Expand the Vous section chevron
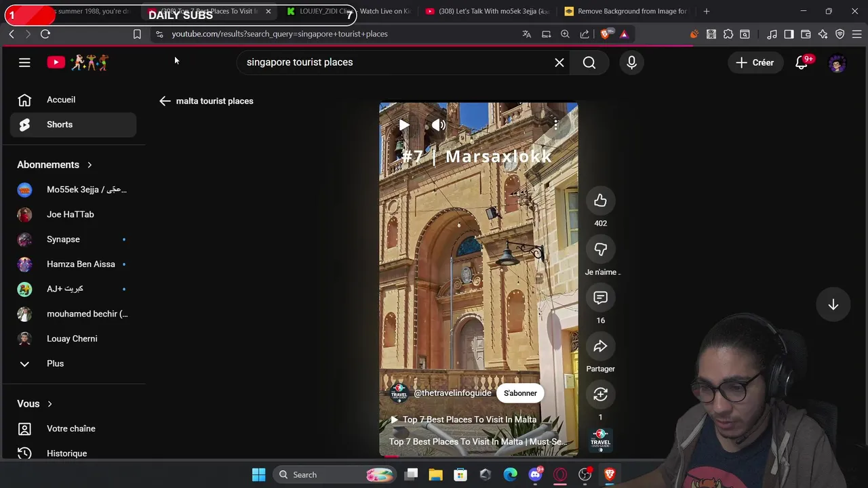The width and height of the screenshot is (868, 488). [x=50, y=404]
